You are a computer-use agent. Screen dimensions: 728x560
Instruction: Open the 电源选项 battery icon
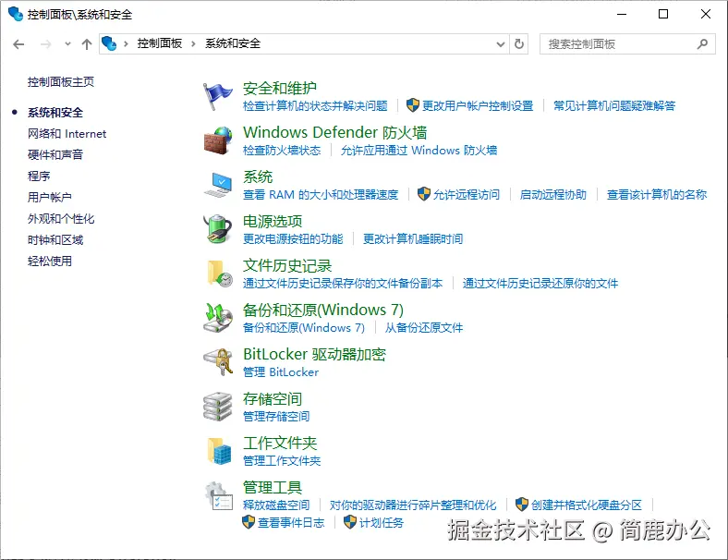coord(217,229)
